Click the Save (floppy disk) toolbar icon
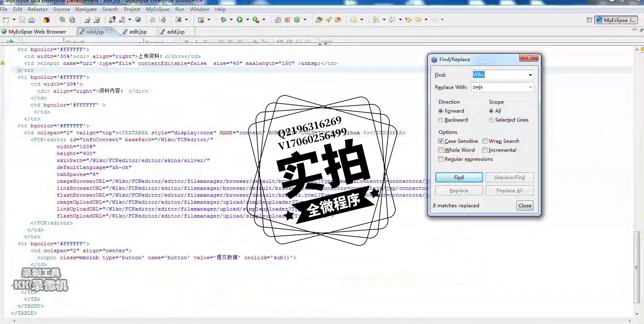644x324 pixels. tap(22, 20)
